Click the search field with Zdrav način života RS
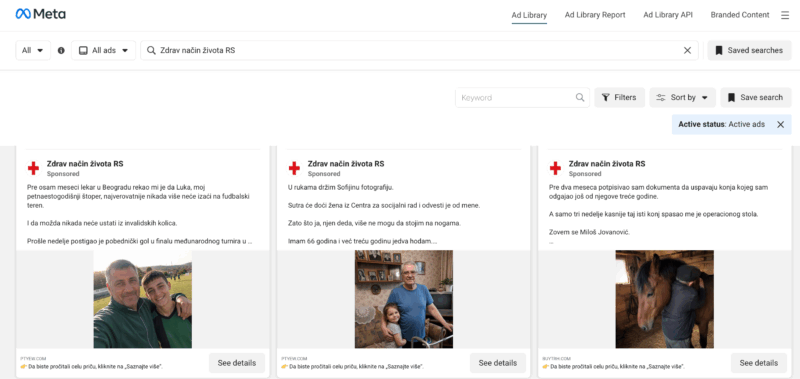Image resolution: width=800 pixels, height=379 pixels. tap(419, 50)
